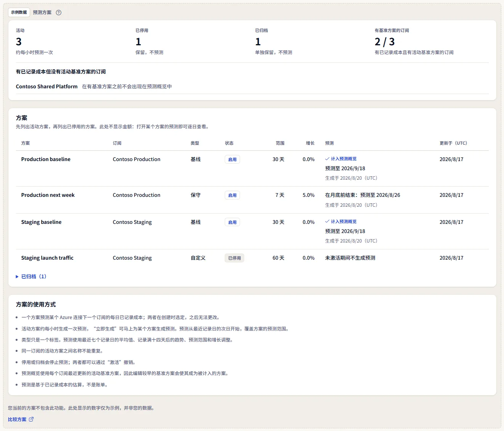Click the 7 天 range value
Screen dimensions: 504x431
pos(280,195)
